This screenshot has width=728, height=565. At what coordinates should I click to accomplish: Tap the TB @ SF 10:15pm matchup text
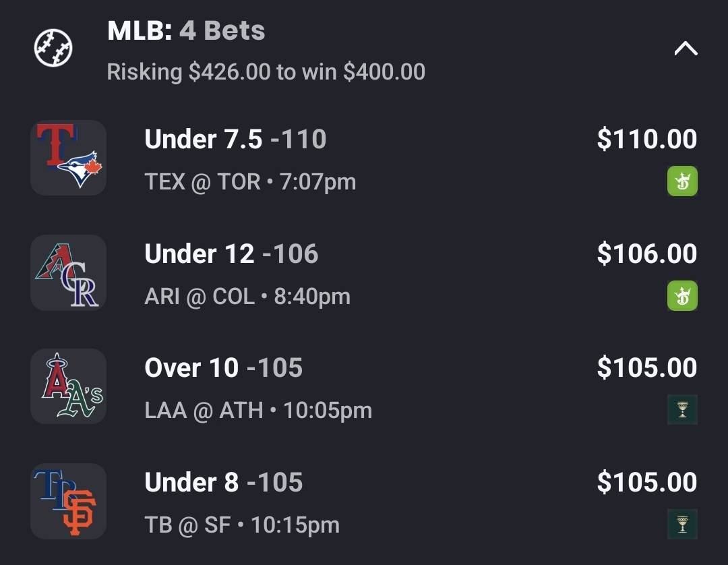click(x=242, y=525)
